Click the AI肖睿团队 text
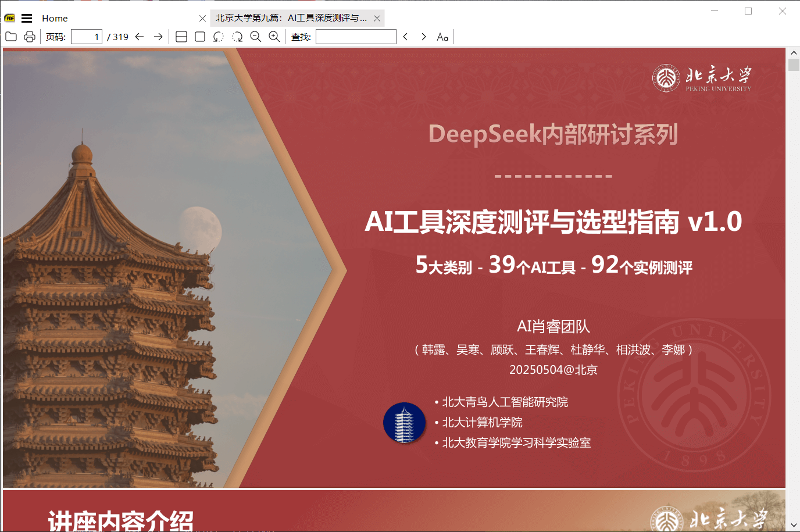The width and height of the screenshot is (800, 532). click(553, 326)
